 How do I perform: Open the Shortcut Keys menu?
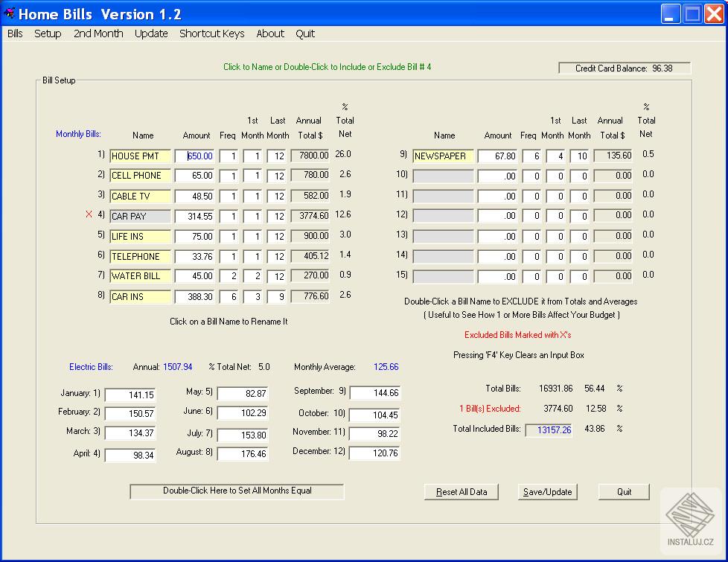tap(211, 33)
